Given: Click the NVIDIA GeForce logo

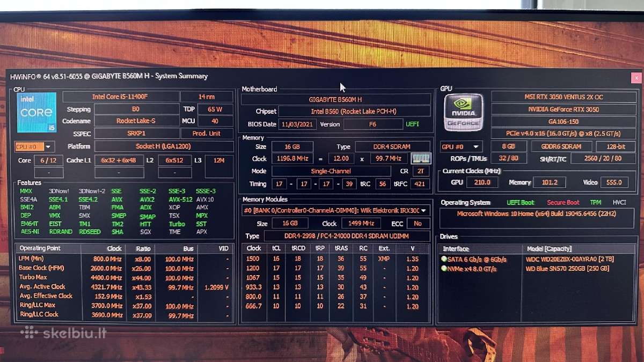Looking at the screenshot, I should click(463, 112).
